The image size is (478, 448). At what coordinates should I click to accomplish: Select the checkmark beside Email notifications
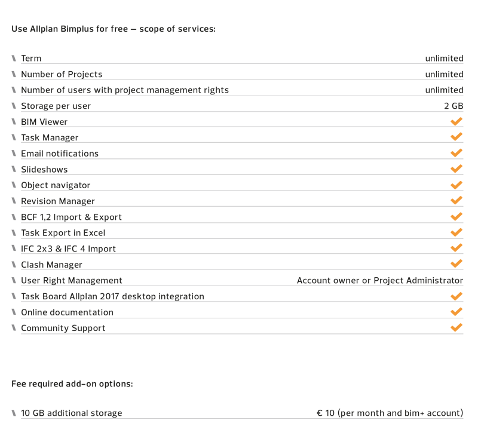[456, 153]
